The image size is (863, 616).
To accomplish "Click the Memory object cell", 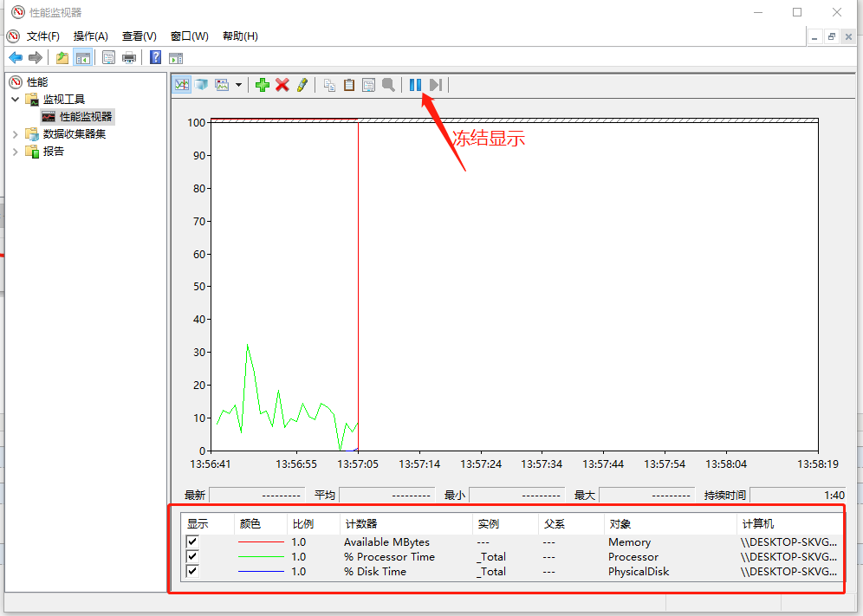I will [629, 542].
